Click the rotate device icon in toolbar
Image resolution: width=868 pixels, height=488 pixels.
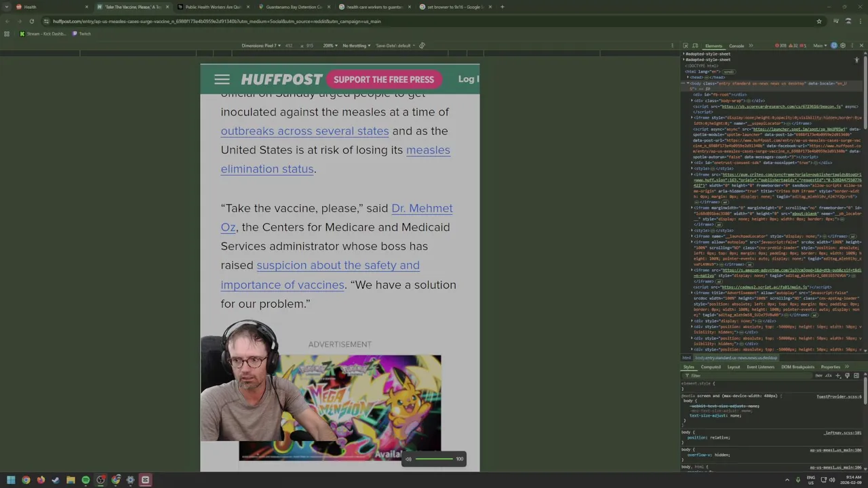pos(422,45)
